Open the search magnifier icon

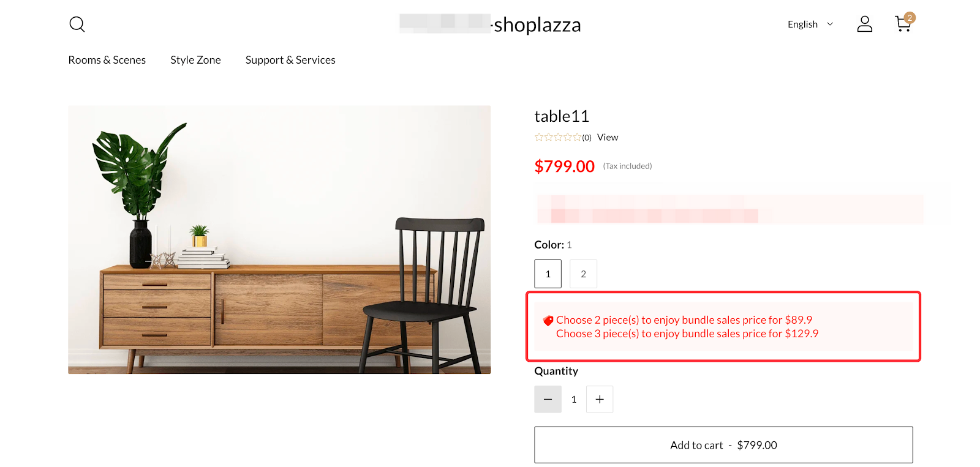[x=77, y=24]
